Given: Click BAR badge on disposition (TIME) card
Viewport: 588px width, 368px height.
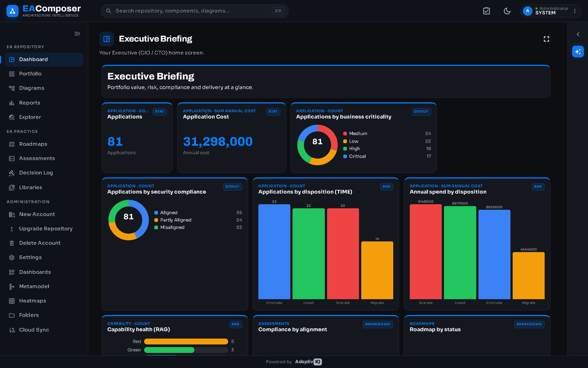Looking at the screenshot, I should 386,187.
